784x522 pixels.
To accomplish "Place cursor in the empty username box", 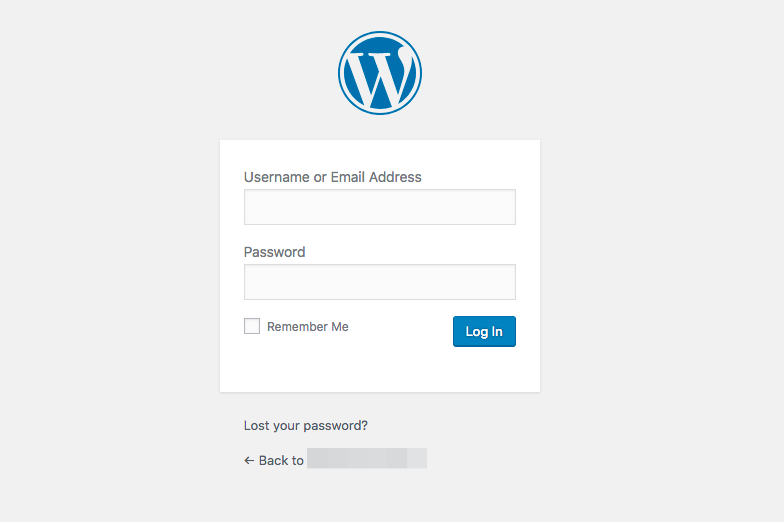I will coord(380,207).
